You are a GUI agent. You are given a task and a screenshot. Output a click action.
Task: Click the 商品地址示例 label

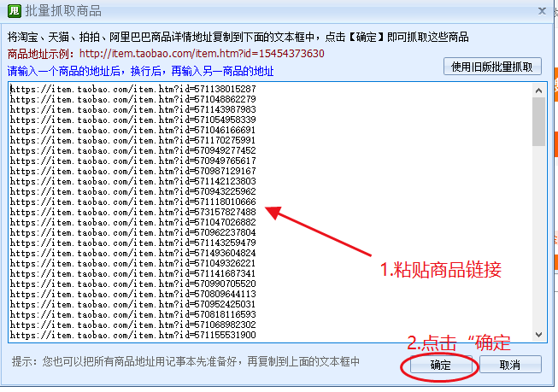click(41, 54)
